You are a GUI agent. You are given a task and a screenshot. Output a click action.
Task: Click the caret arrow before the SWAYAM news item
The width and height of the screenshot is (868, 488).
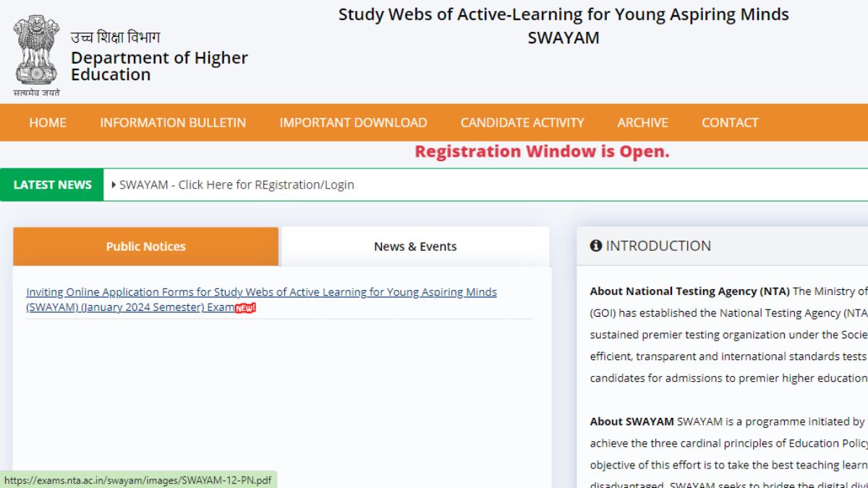pos(114,185)
